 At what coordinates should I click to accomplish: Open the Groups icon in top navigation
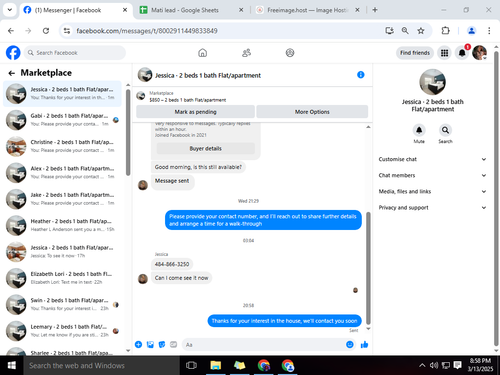(290, 53)
